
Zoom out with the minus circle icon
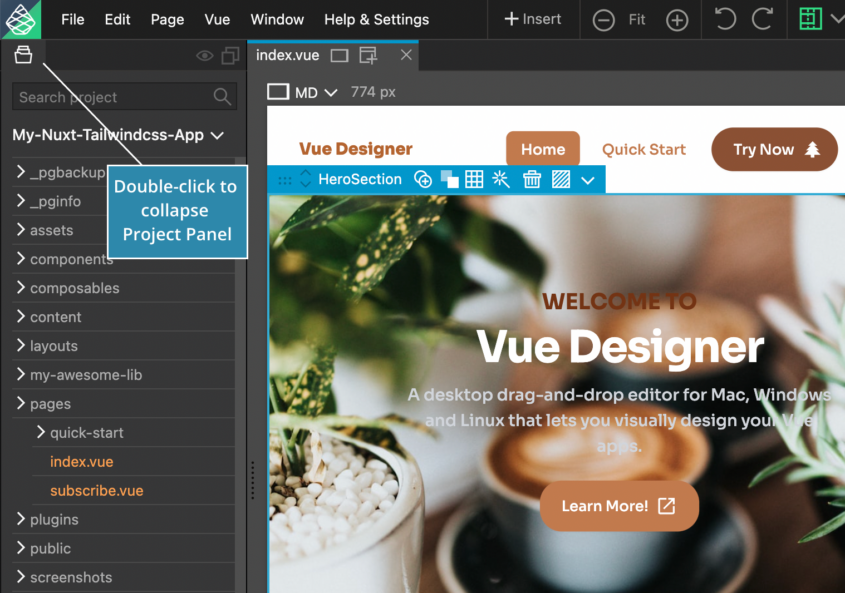(x=603, y=20)
